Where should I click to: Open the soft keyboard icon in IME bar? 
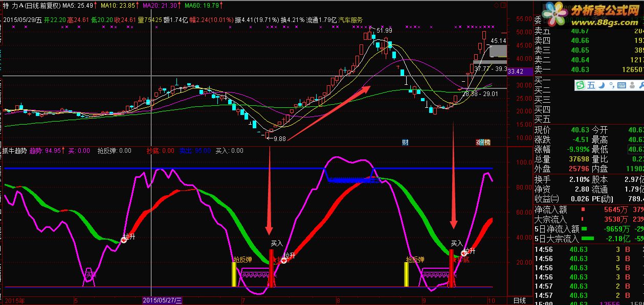point(622,85)
